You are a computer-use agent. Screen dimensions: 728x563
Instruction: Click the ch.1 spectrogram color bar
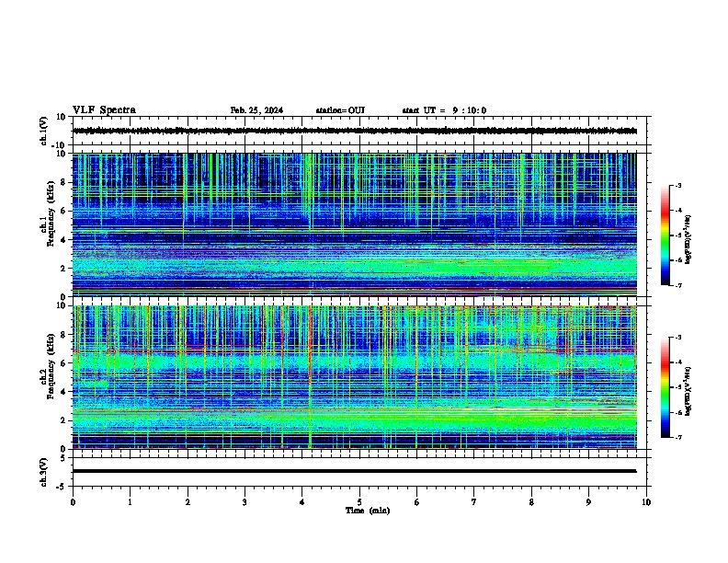point(665,236)
